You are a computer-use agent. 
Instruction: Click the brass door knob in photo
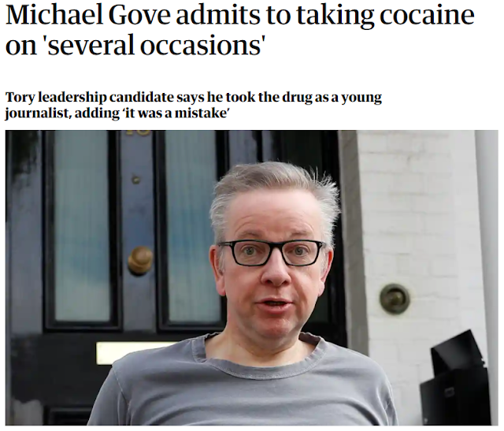click(140, 260)
